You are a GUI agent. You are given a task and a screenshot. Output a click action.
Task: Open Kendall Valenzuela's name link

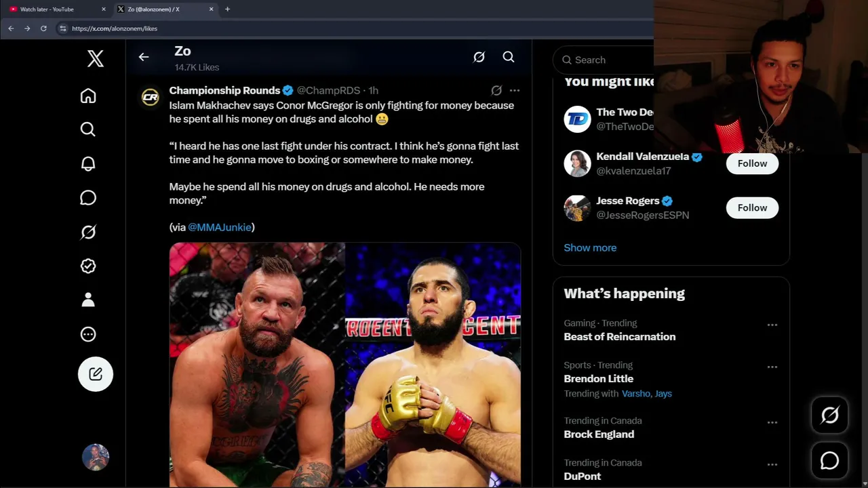(x=642, y=157)
